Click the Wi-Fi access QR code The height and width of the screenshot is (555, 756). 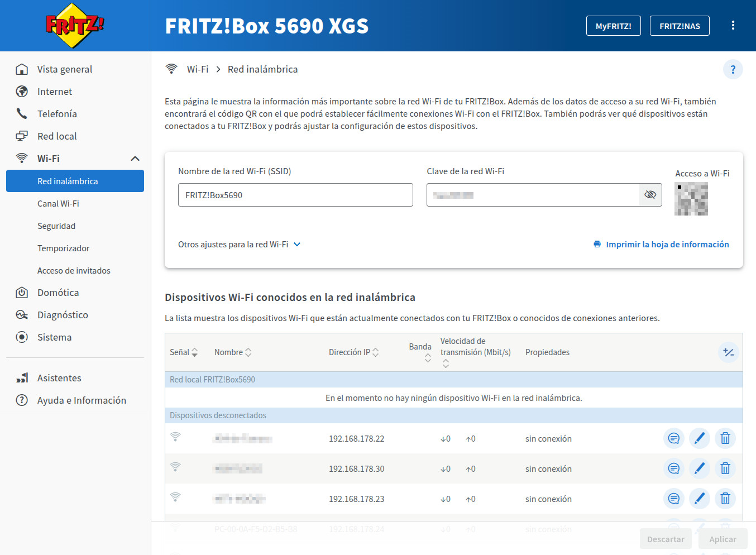(x=691, y=199)
